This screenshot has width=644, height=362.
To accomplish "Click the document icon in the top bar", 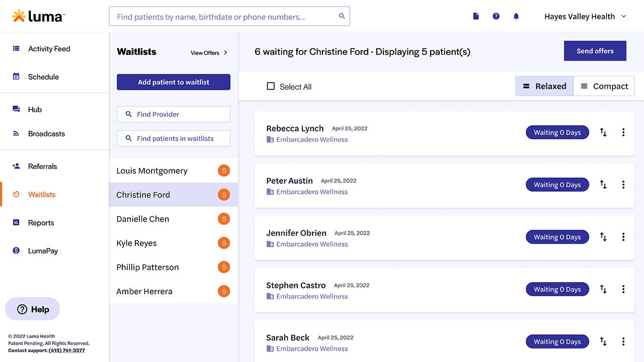I will click(x=476, y=17).
